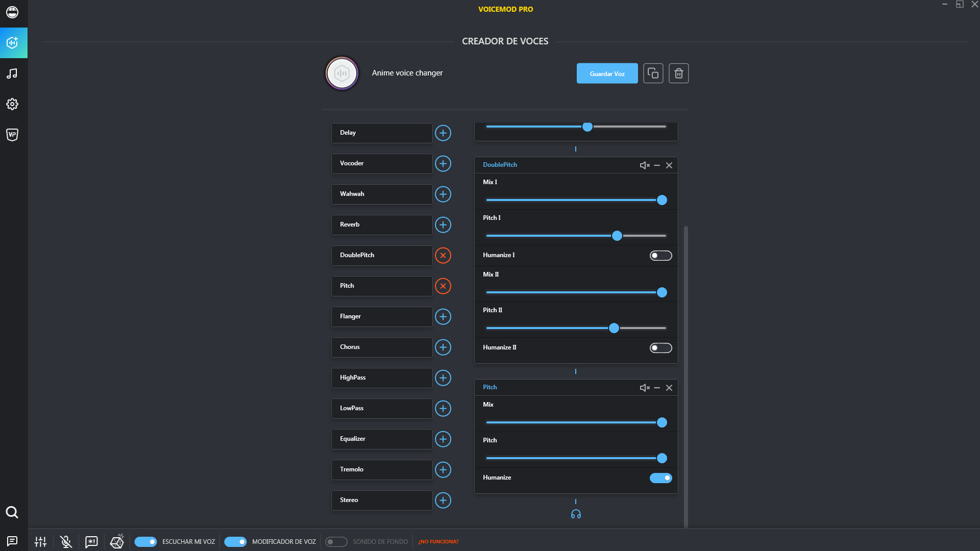Open the Soundboard music note icon
The width and height of the screenshot is (980, 551).
pyautogui.click(x=12, y=73)
